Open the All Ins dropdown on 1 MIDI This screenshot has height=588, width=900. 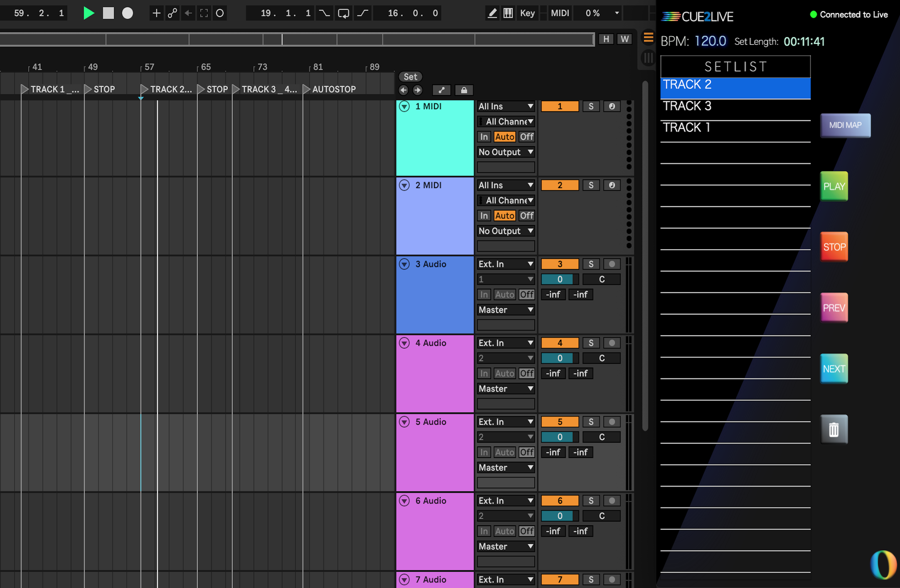(505, 106)
